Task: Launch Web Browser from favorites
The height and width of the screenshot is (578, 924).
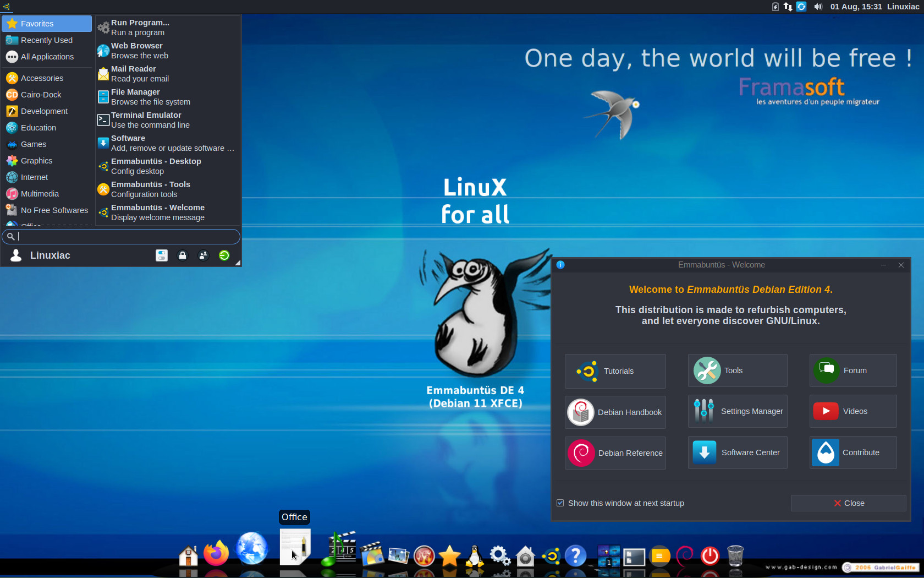Action: pos(168,51)
